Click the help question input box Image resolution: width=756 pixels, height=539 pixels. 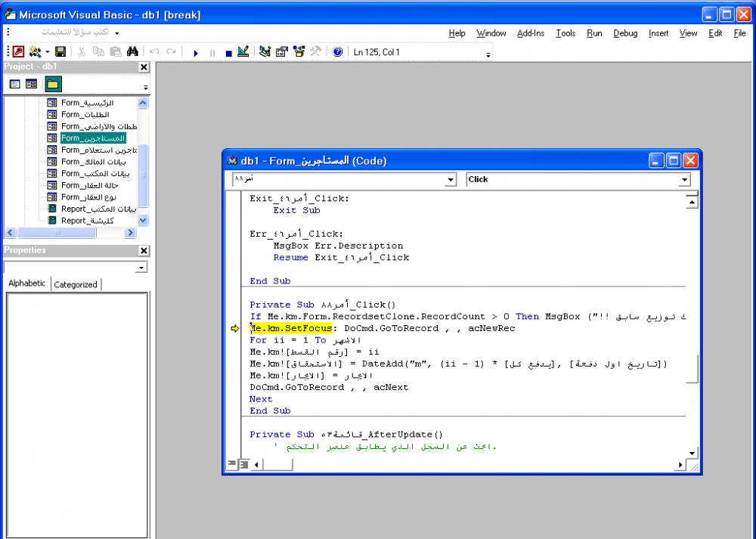point(73,33)
